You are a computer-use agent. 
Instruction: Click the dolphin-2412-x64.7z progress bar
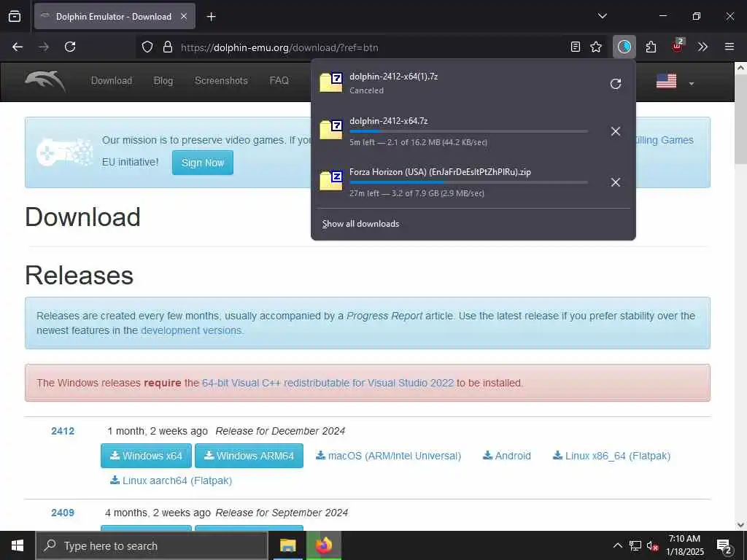coord(468,131)
